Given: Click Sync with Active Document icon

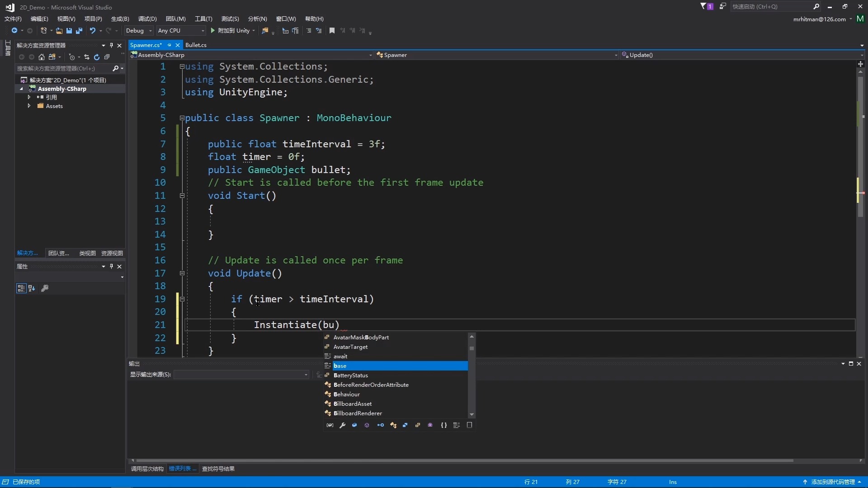Looking at the screenshot, I should pyautogui.click(x=87, y=57).
